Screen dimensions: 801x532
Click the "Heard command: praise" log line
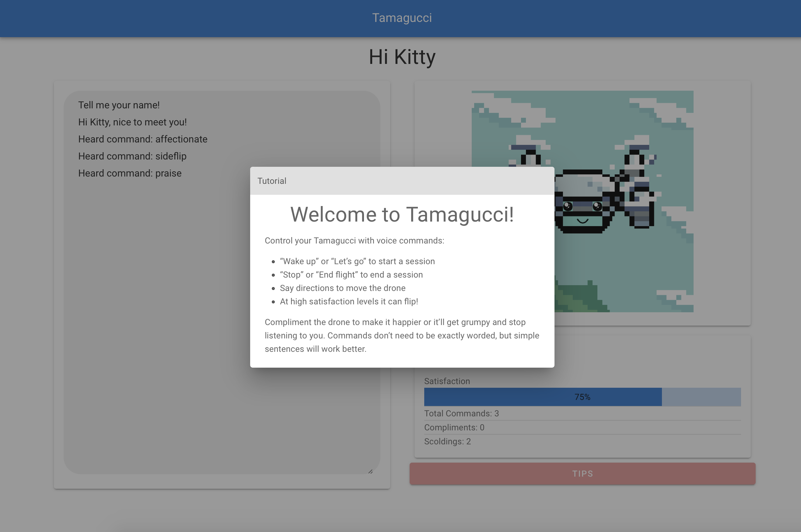pos(130,173)
